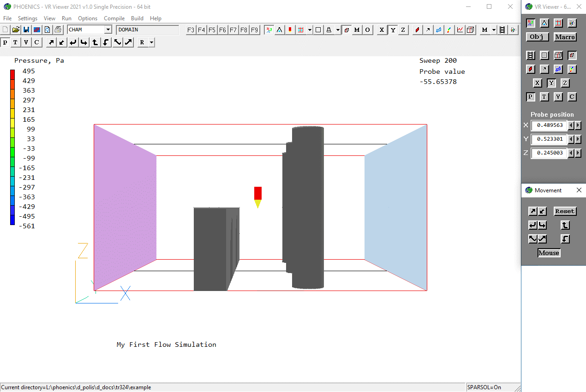Click the Print icon in toolbar

point(58,30)
